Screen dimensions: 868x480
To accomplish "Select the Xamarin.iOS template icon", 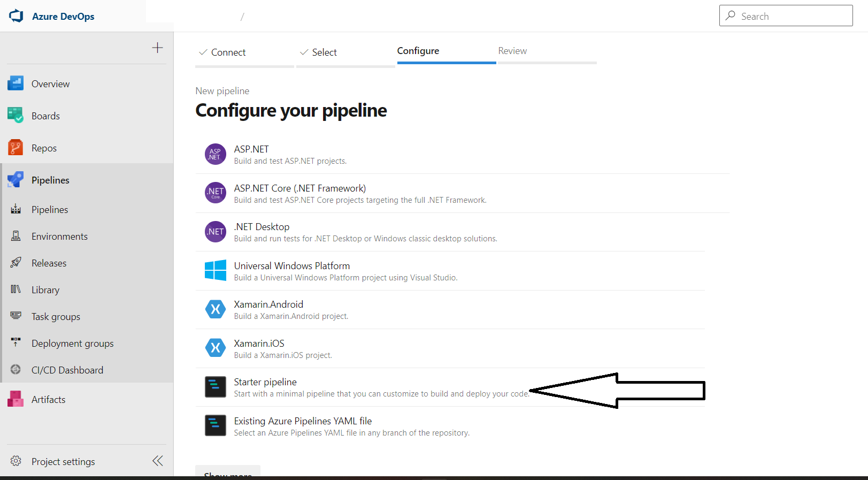I will pyautogui.click(x=216, y=348).
